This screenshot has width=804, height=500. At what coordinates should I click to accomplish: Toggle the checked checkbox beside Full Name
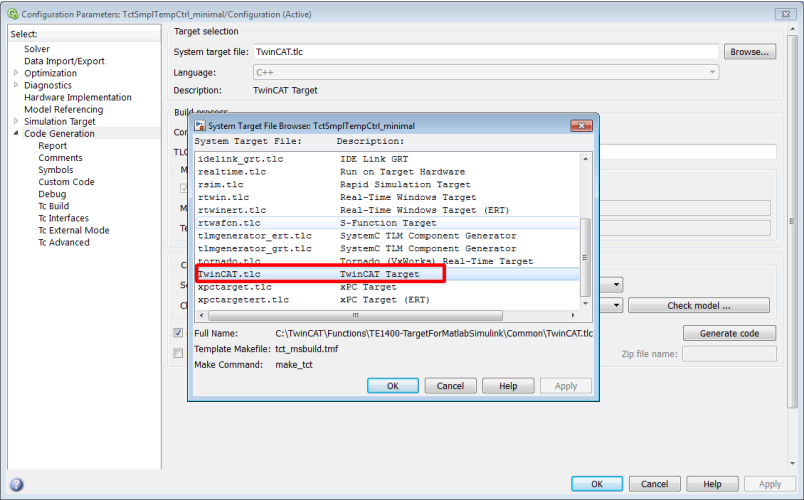click(x=178, y=333)
